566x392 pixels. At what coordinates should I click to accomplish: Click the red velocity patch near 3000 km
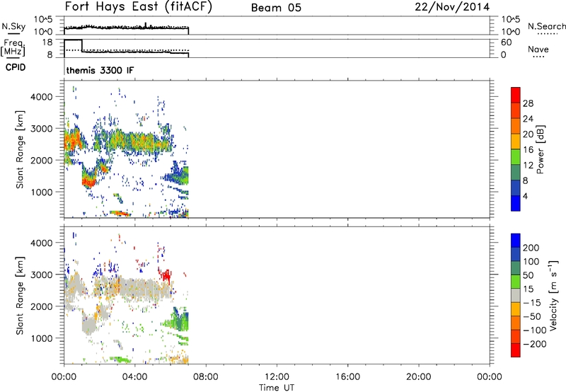(166, 276)
